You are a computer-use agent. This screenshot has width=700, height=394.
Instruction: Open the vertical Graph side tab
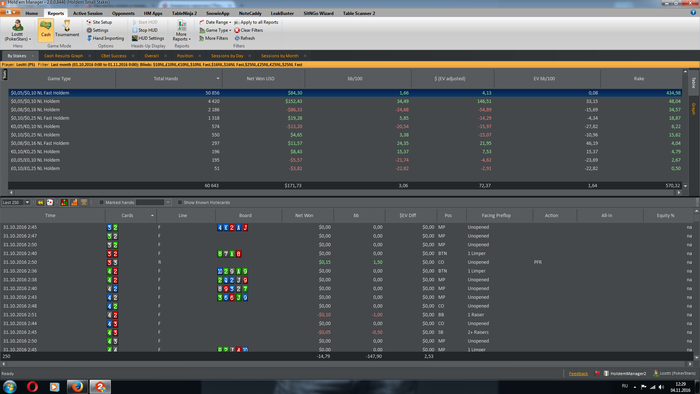[x=694, y=109]
